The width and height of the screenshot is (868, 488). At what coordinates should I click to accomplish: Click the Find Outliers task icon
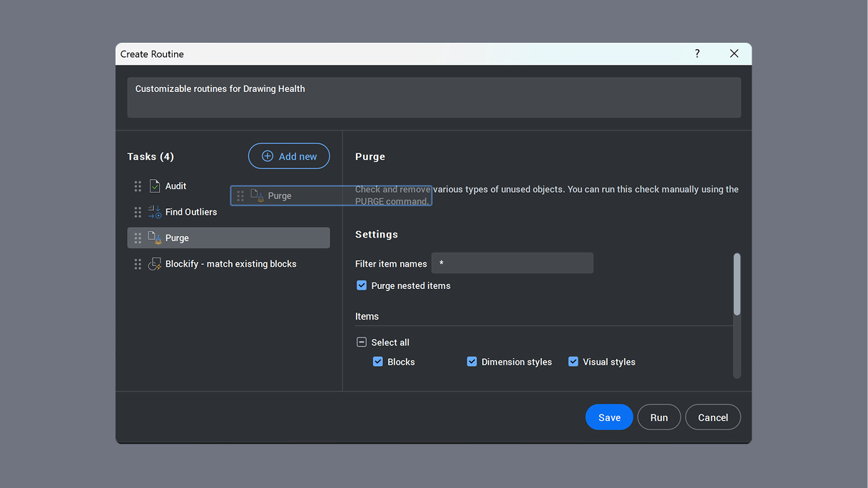pos(155,212)
